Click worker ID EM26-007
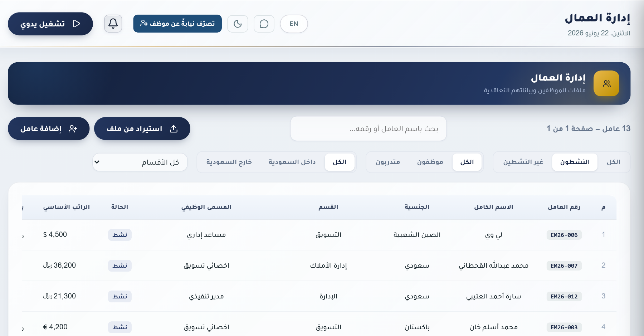Viewport: 644px width, 336px height. 564,266
